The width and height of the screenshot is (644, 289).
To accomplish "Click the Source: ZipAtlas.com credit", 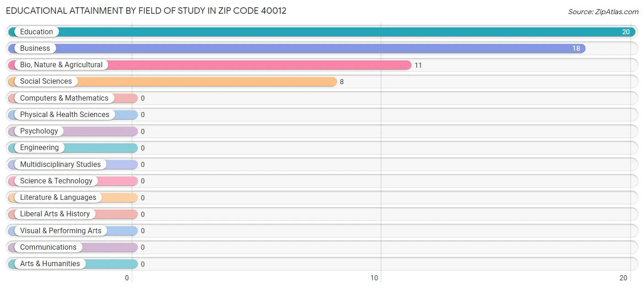I will (603, 12).
